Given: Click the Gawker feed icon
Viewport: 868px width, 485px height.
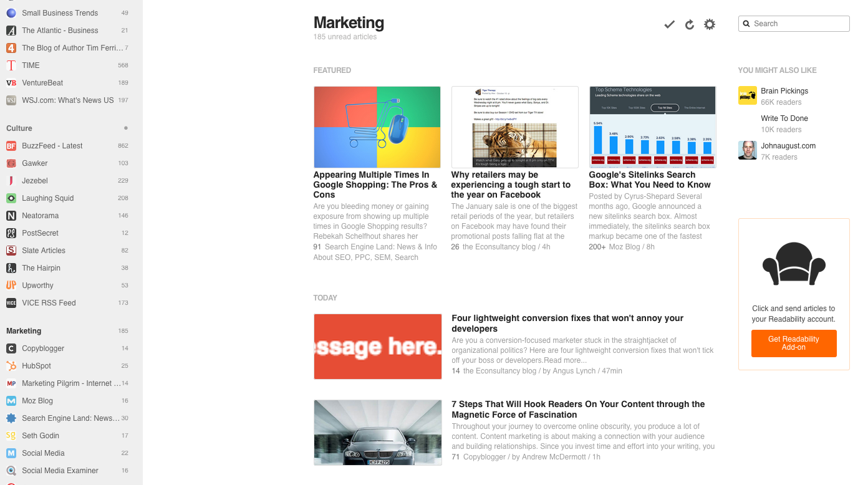Looking at the screenshot, I should [x=11, y=163].
